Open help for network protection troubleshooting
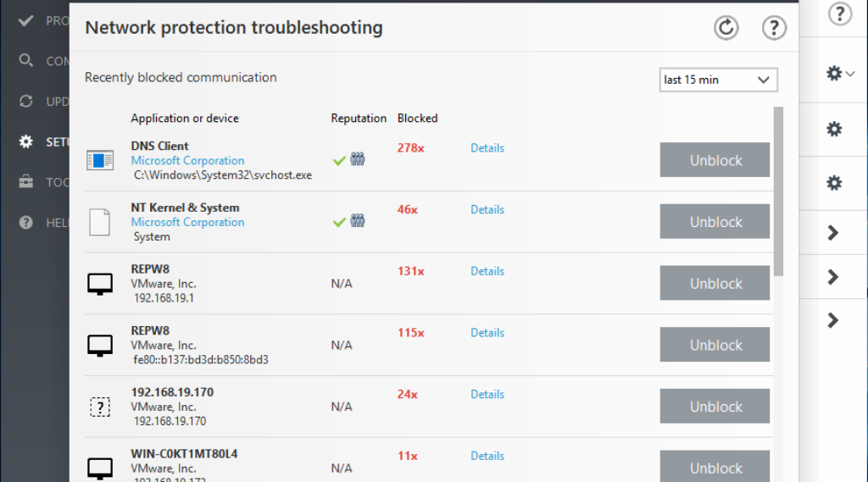 (x=774, y=28)
